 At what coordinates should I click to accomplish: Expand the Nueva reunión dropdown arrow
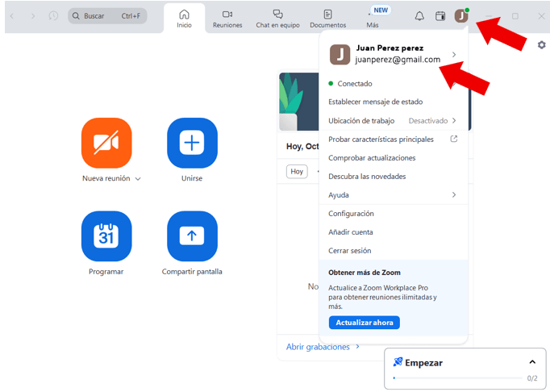[x=138, y=179]
